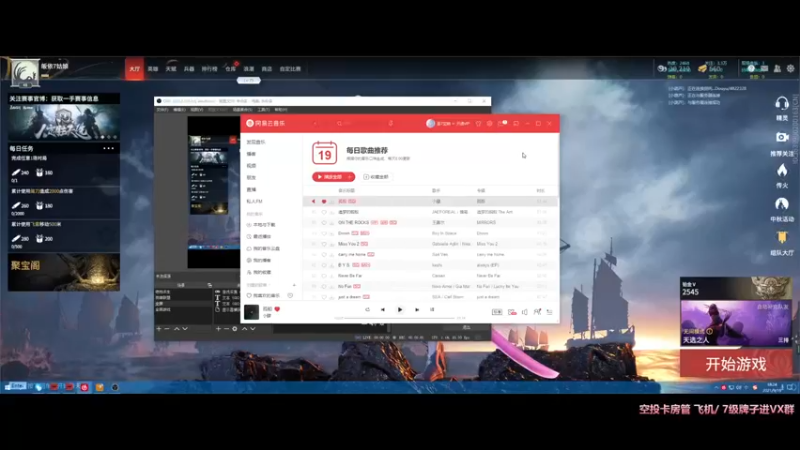This screenshot has width=800, height=450.
Task: Select the song row just a dream
Action: [430, 297]
